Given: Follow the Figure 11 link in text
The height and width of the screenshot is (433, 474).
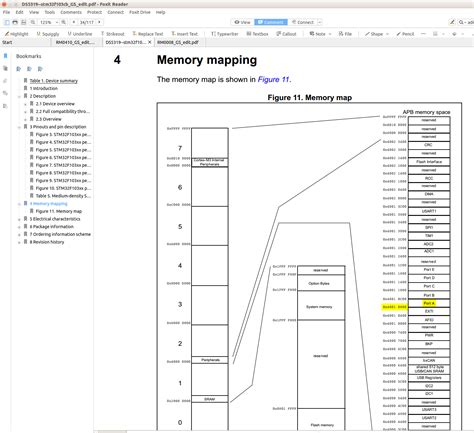Looking at the screenshot, I should 273,79.
